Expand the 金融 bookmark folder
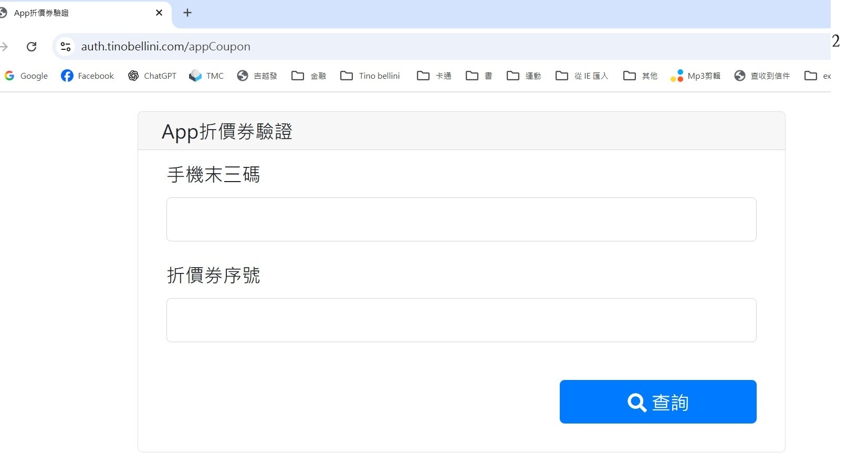The image size is (868, 476). click(309, 76)
